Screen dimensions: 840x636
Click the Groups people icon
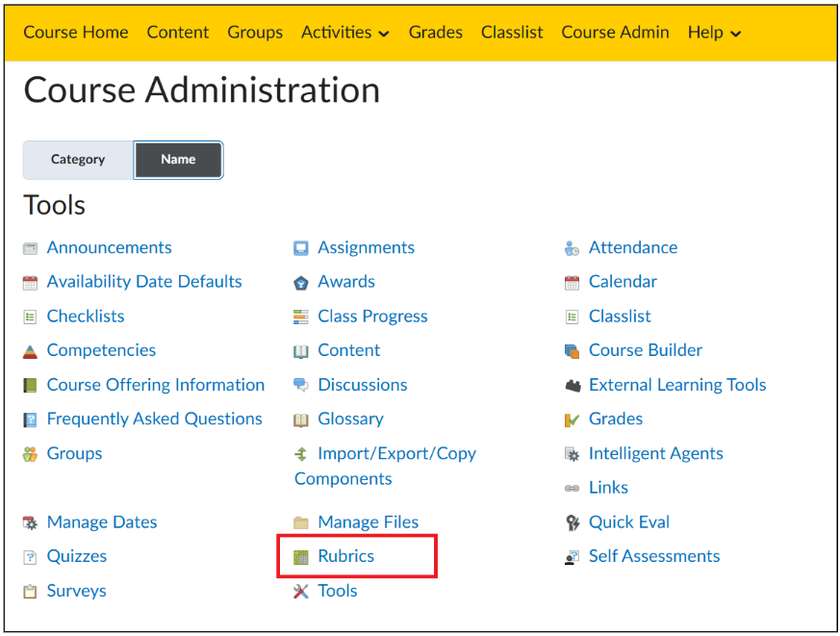[30, 454]
